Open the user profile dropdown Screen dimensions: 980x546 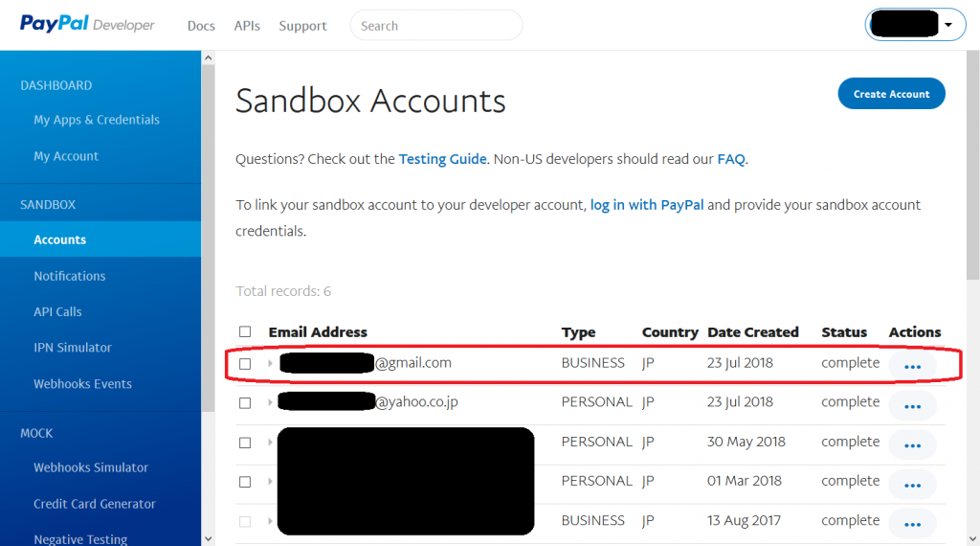click(x=914, y=25)
